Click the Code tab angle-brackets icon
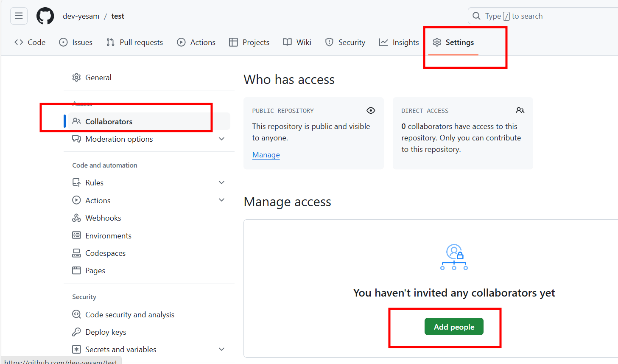The width and height of the screenshot is (618, 364). pos(19,42)
